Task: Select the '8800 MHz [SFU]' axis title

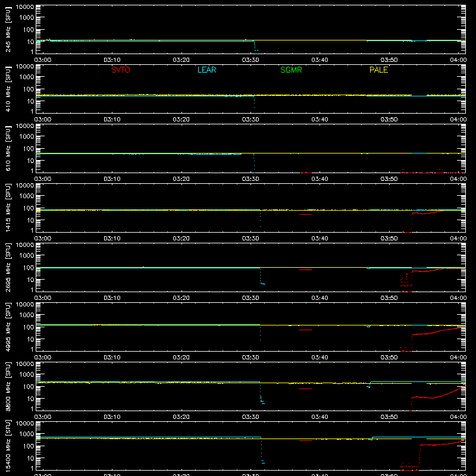Action: pos(8,387)
